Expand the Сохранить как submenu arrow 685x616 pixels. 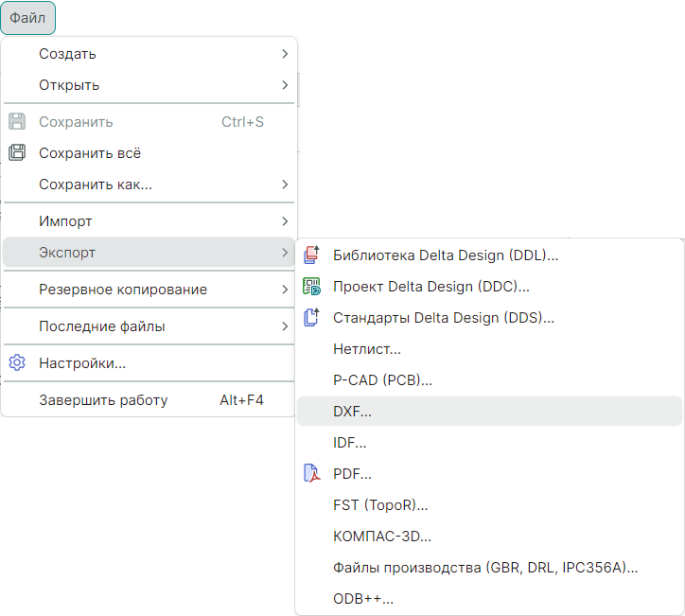[x=285, y=185]
